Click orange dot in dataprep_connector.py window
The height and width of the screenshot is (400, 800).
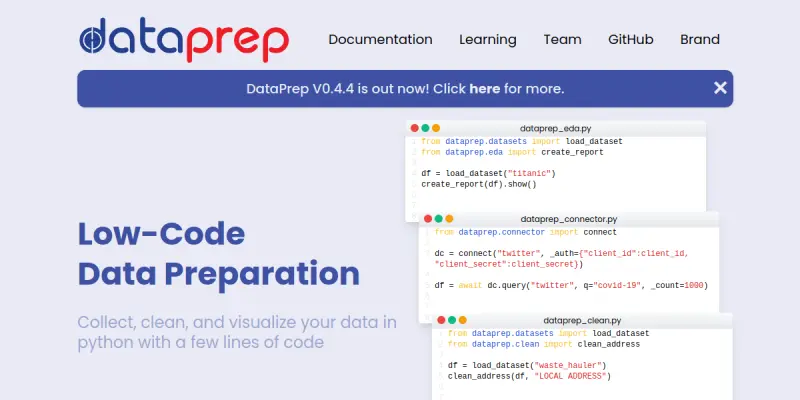pyautogui.click(x=449, y=219)
